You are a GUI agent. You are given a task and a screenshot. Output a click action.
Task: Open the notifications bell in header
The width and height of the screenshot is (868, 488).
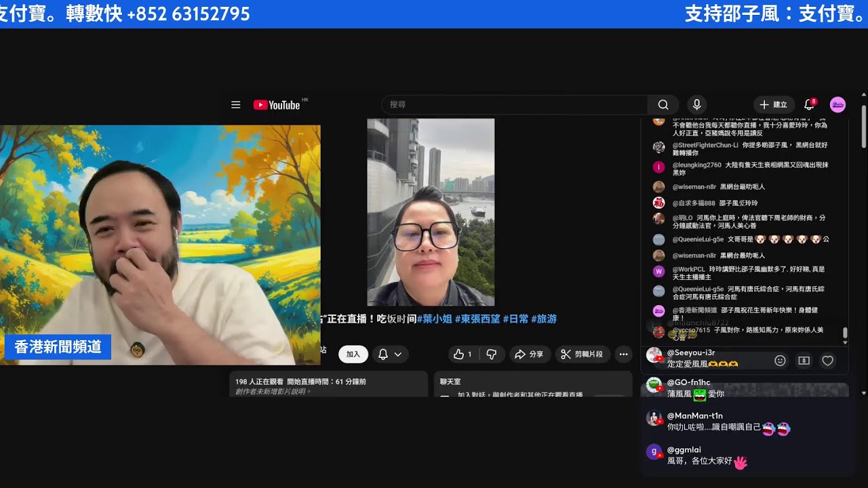[x=809, y=105]
